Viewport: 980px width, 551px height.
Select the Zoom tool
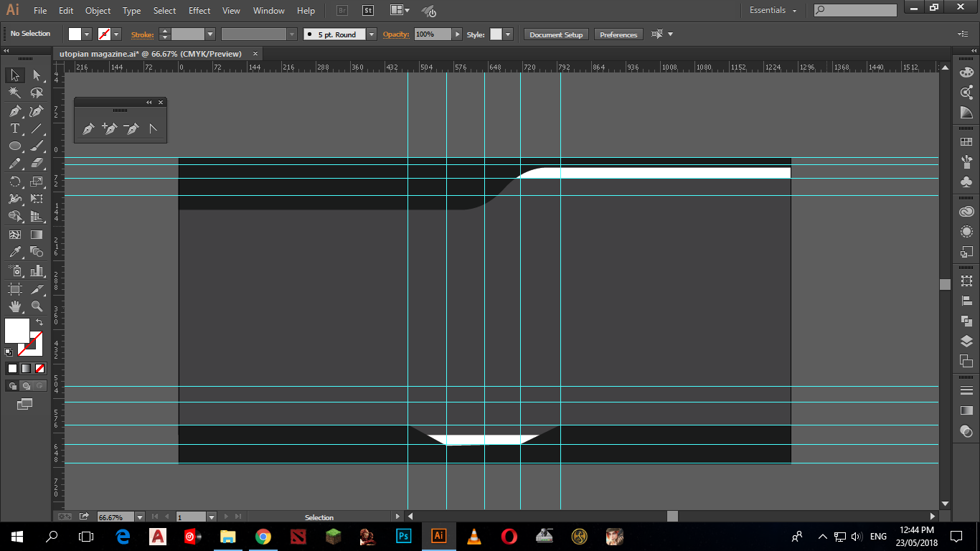tap(37, 306)
